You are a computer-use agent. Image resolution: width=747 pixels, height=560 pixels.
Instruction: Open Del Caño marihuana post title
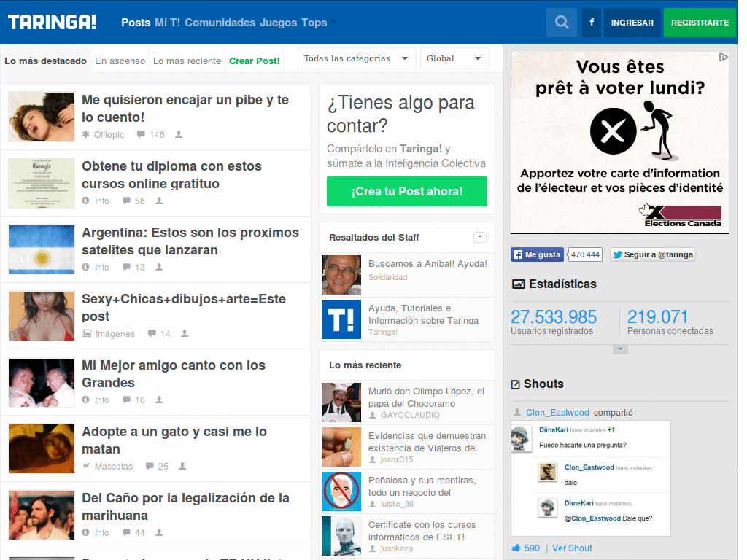pyautogui.click(x=185, y=506)
